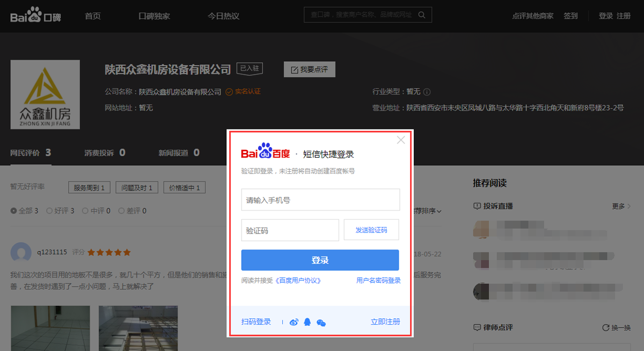
Task: Open the 口碑独家 nav menu item
Action: click(154, 16)
